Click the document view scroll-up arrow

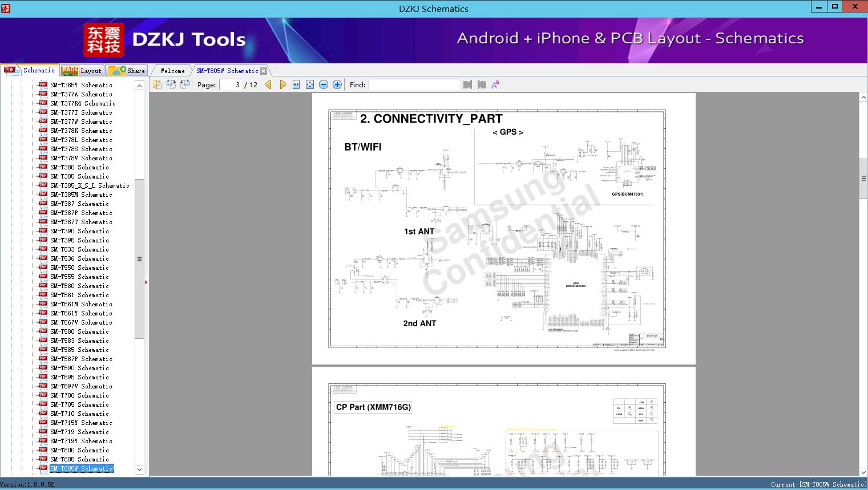[x=863, y=98]
